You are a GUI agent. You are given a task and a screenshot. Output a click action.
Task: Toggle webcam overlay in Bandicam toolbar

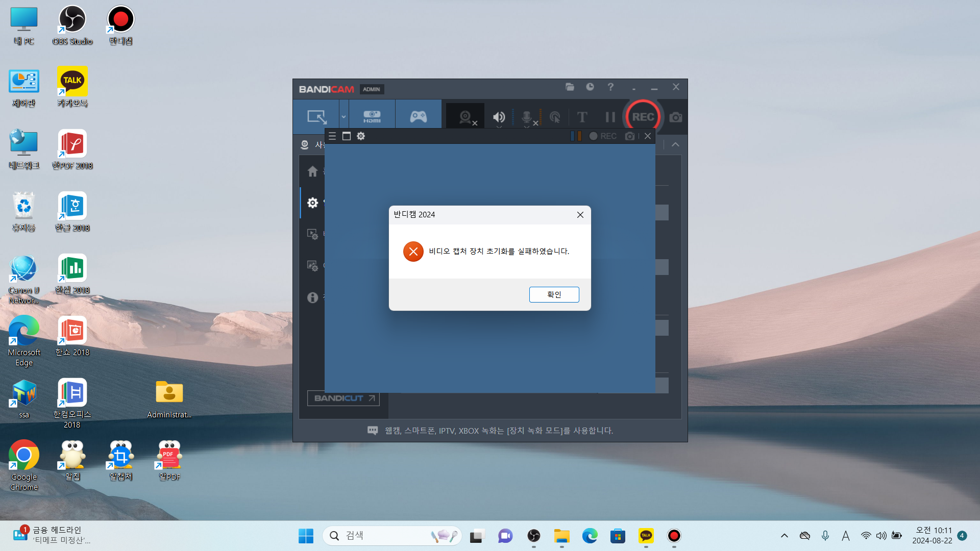pos(465,117)
